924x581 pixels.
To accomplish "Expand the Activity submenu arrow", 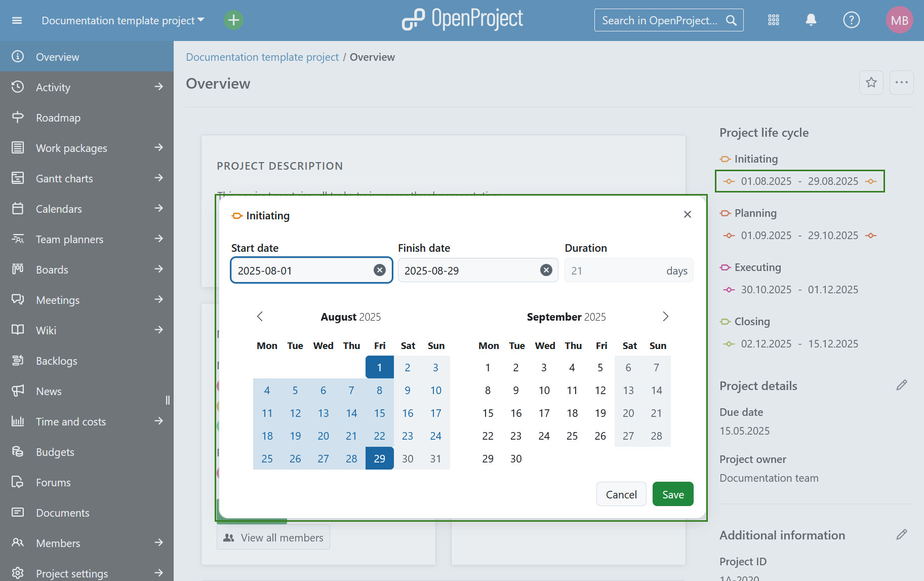I will click(159, 87).
